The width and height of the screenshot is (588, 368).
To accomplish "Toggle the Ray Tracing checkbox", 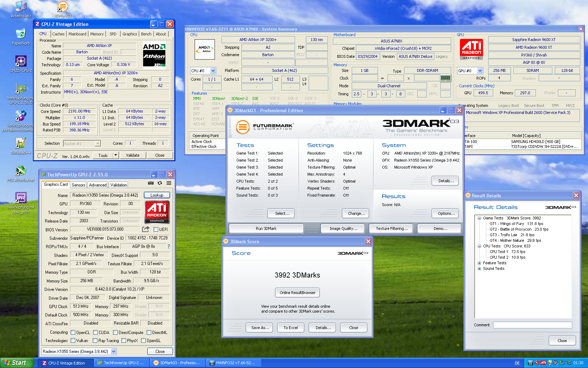I will click(95, 341).
